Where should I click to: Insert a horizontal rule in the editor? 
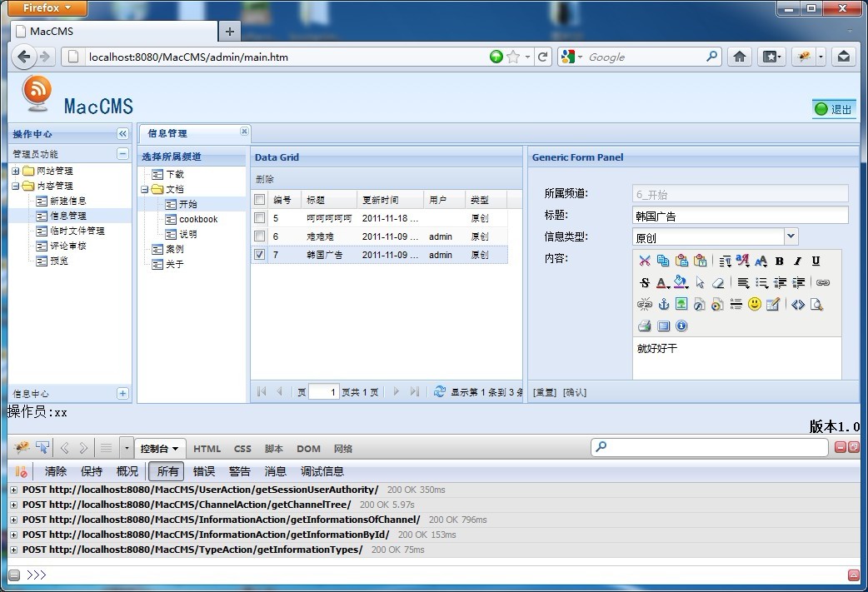pos(736,304)
